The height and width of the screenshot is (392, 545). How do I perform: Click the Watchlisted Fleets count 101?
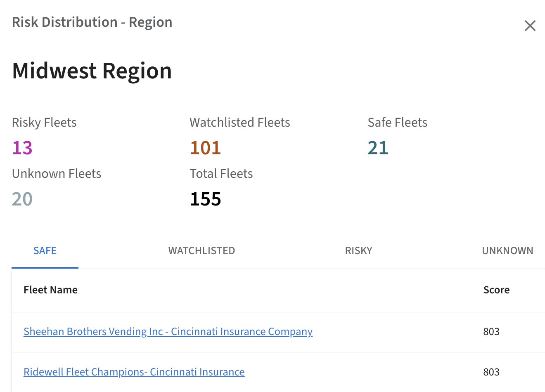click(205, 148)
